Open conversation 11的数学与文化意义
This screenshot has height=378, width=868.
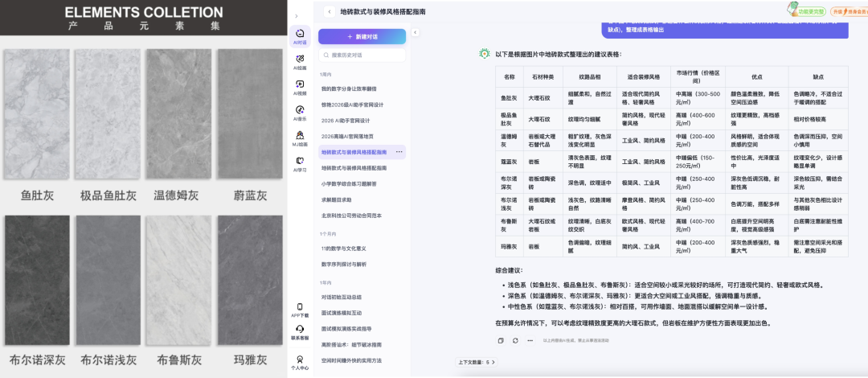coord(344,249)
